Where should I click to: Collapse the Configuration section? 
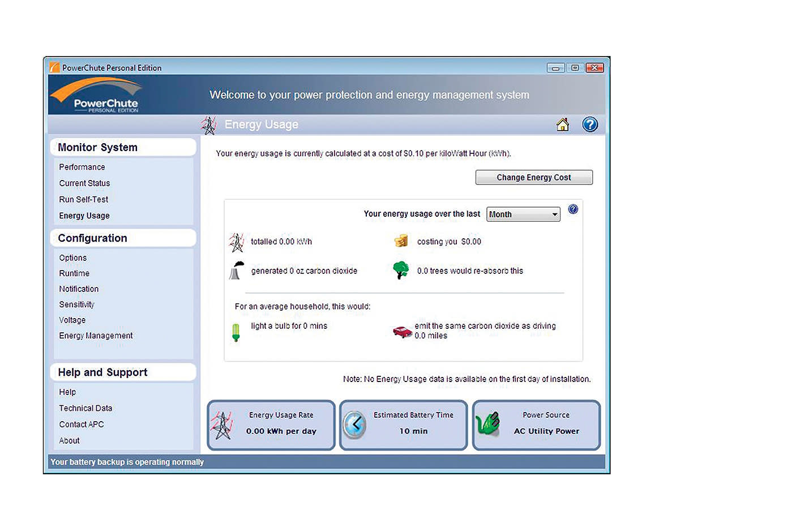click(92, 238)
